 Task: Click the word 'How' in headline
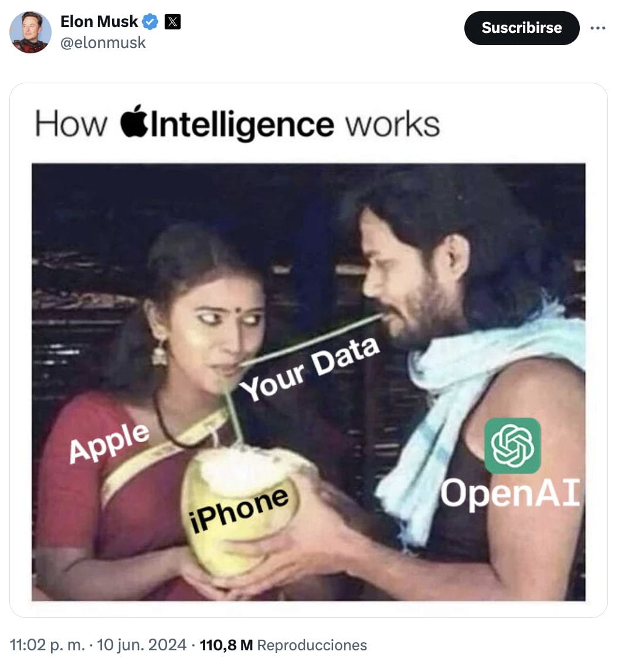(x=71, y=124)
